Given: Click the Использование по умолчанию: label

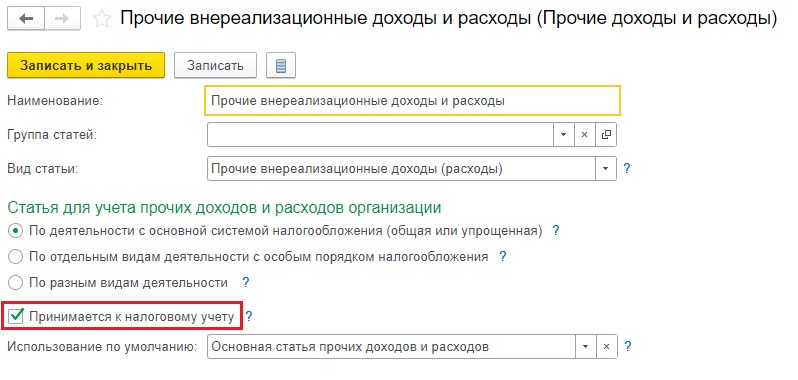Looking at the screenshot, I should [x=102, y=347].
